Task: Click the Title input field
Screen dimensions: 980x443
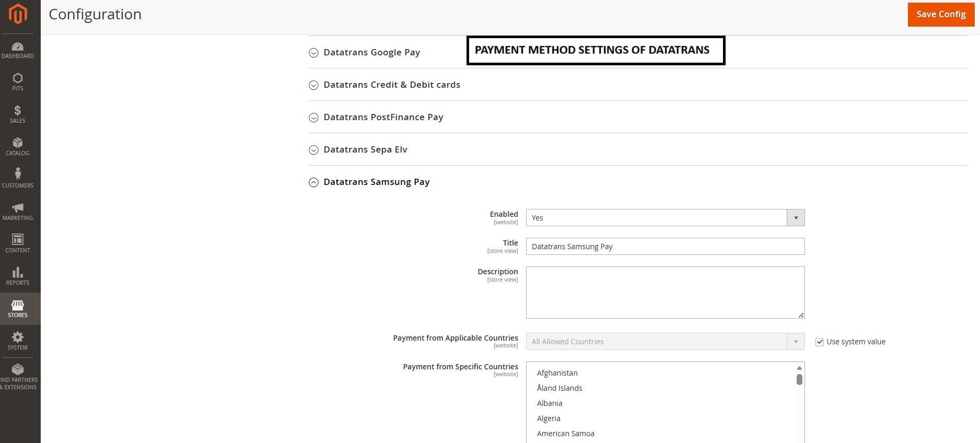Action: click(x=665, y=247)
